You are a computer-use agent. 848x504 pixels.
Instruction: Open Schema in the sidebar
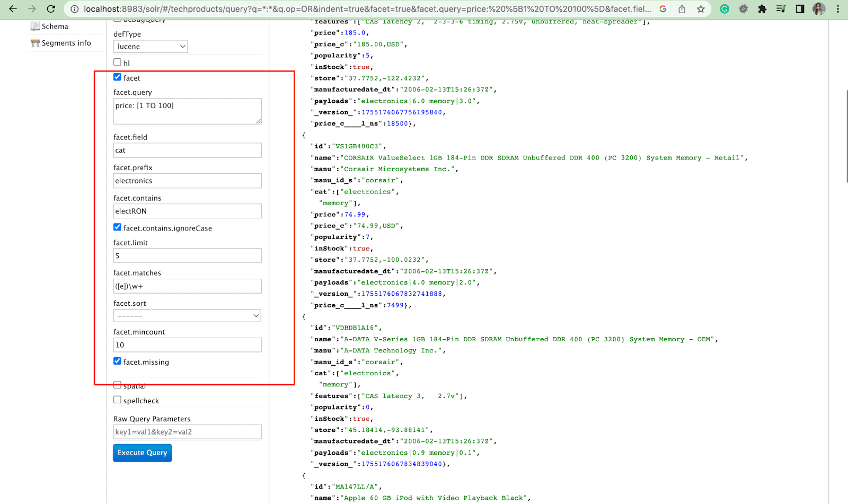coord(55,26)
